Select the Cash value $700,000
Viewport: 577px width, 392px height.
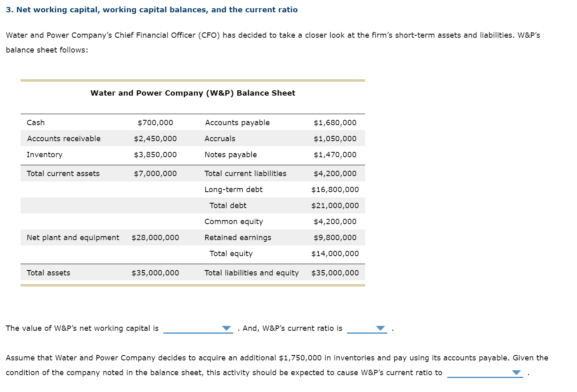(x=155, y=122)
